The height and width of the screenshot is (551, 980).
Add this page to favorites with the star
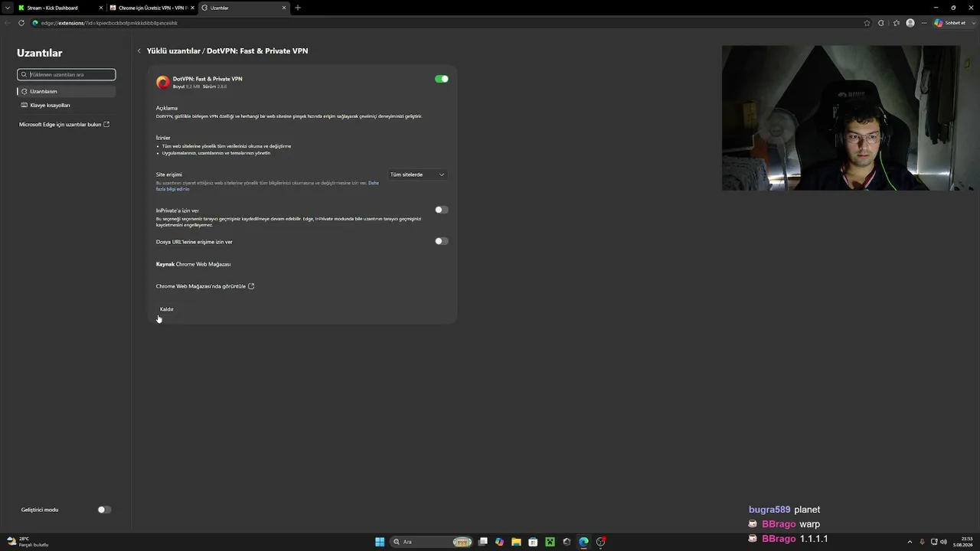coord(867,23)
